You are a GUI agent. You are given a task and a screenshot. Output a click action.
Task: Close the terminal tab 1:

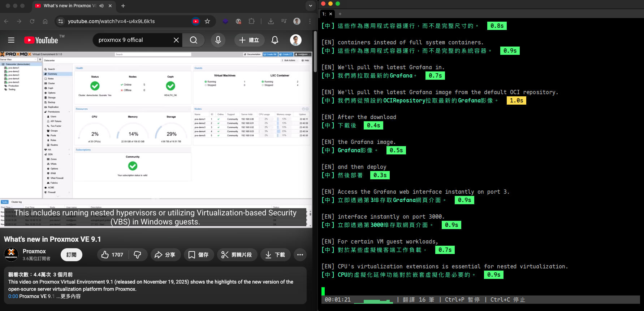[x=330, y=14]
